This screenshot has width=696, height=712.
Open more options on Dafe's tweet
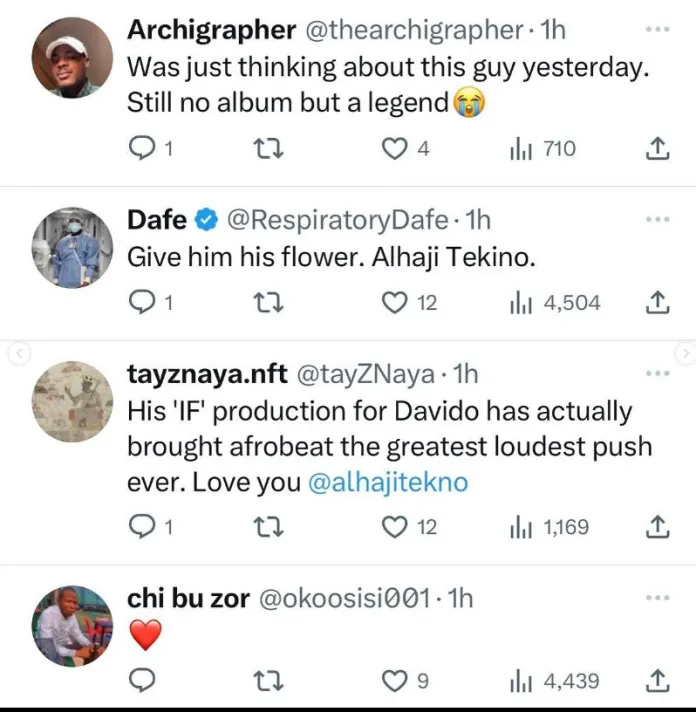tap(656, 218)
